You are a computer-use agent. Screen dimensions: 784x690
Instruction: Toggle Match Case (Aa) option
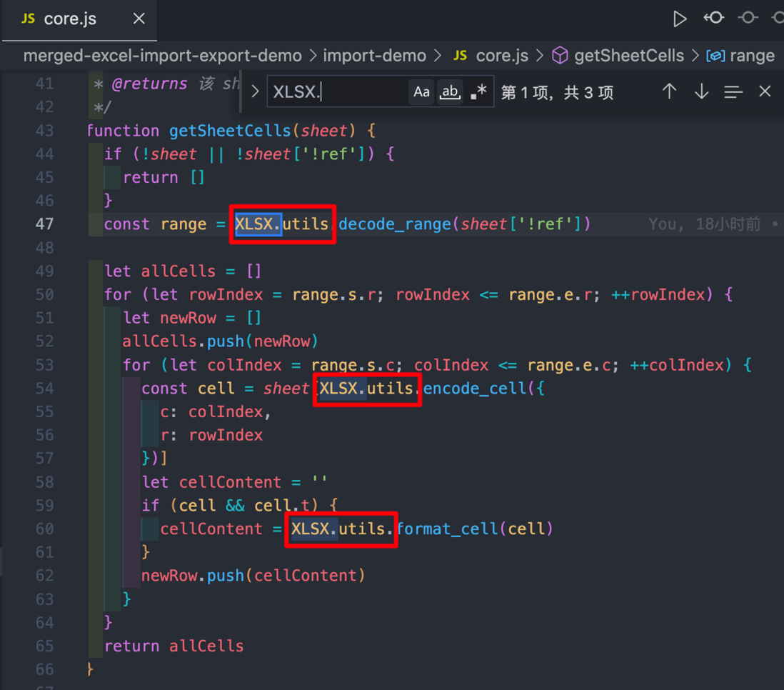(421, 92)
